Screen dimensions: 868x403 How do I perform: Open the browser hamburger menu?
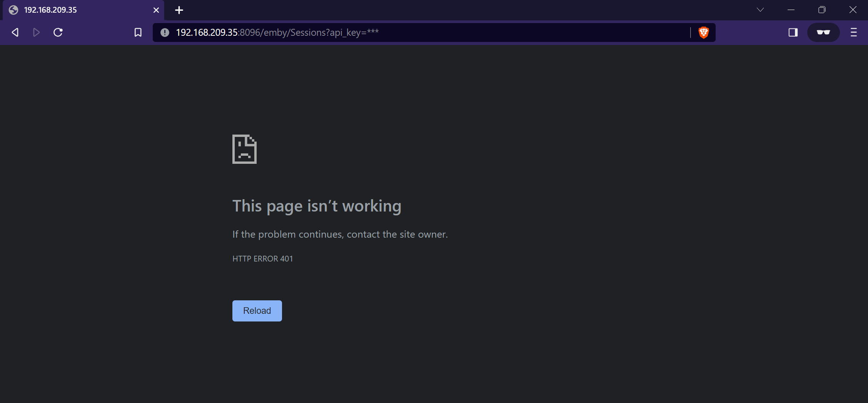coord(853,32)
